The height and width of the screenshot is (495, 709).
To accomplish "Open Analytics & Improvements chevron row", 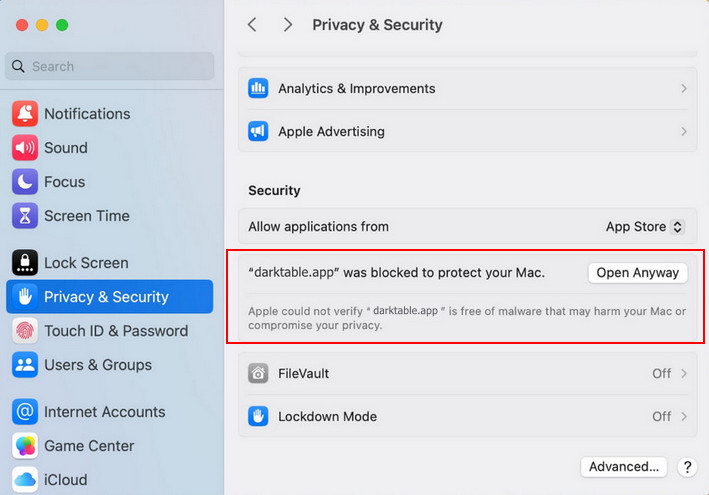I will [x=467, y=88].
